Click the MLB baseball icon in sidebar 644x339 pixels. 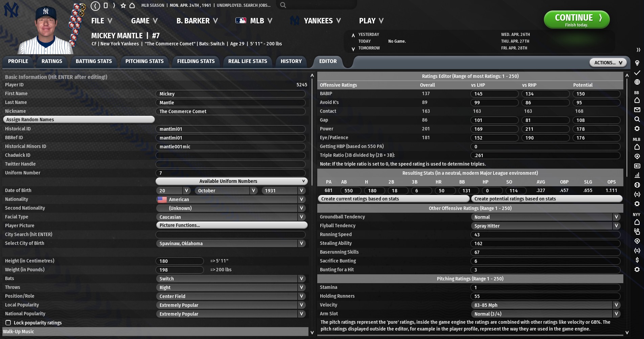tap(637, 185)
